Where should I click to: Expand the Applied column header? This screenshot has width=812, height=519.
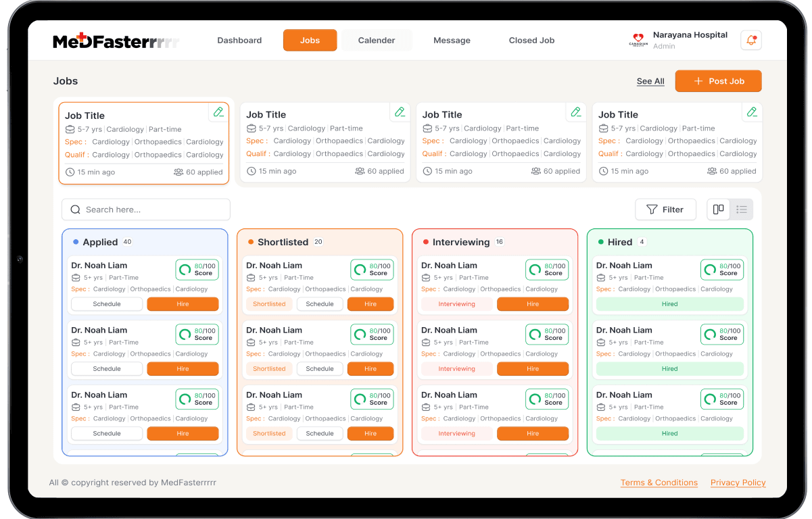[x=100, y=242]
